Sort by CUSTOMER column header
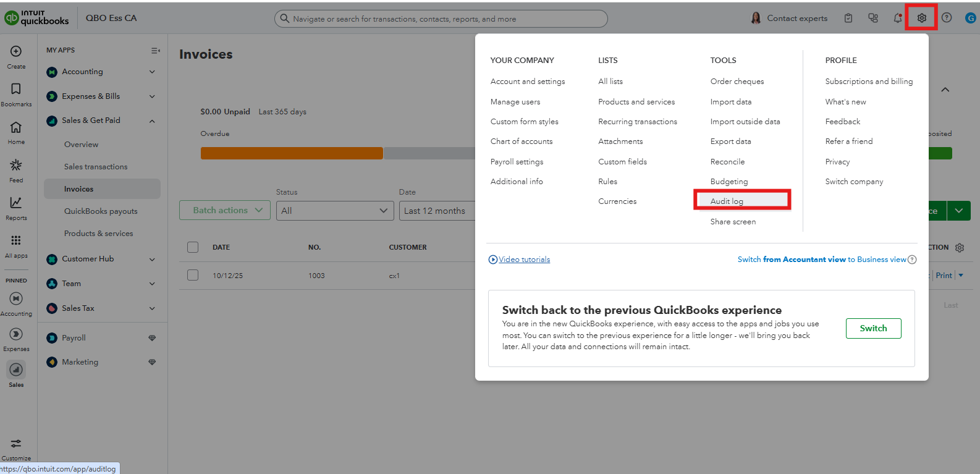Screen dimensions: 980x474 tap(408, 247)
